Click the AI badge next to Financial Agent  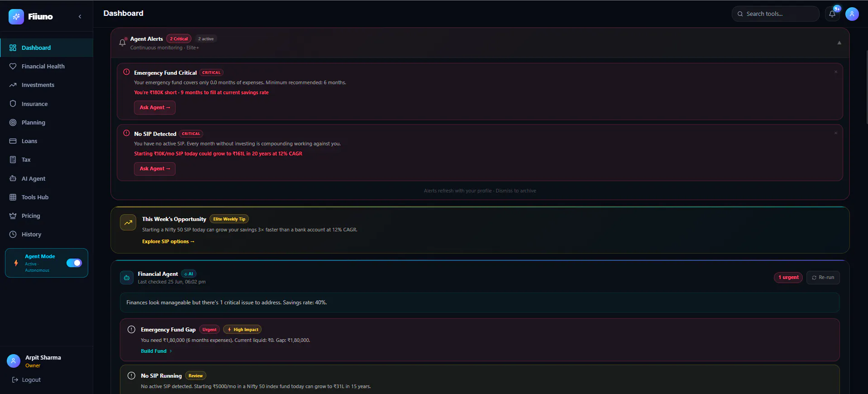click(189, 274)
